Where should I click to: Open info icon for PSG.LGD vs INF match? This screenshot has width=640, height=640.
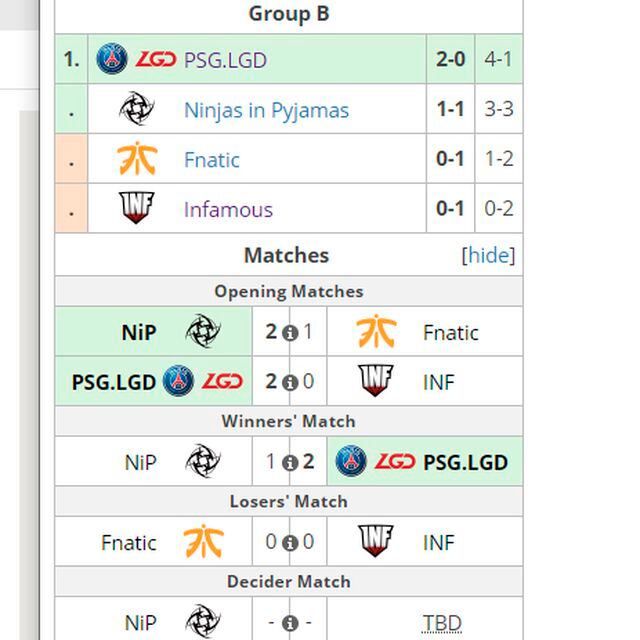[x=290, y=383]
